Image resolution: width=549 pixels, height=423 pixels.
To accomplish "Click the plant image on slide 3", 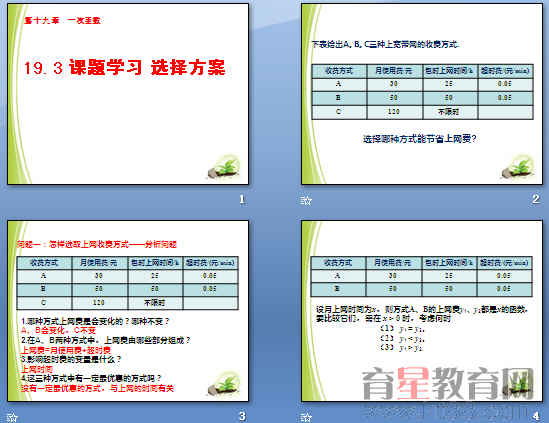I will click(x=224, y=384).
